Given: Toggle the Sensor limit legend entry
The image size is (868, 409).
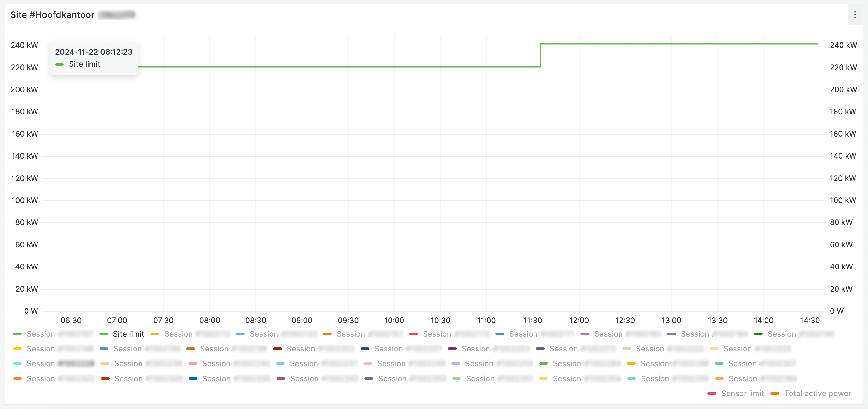Looking at the screenshot, I should click(742, 394).
